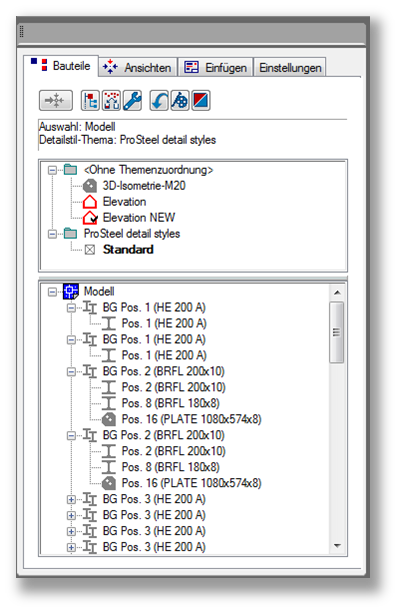399x612 pixels.
Task: Expand the first BG Pos. 3 (HE 200 A) group
Action: pos(71,500)
